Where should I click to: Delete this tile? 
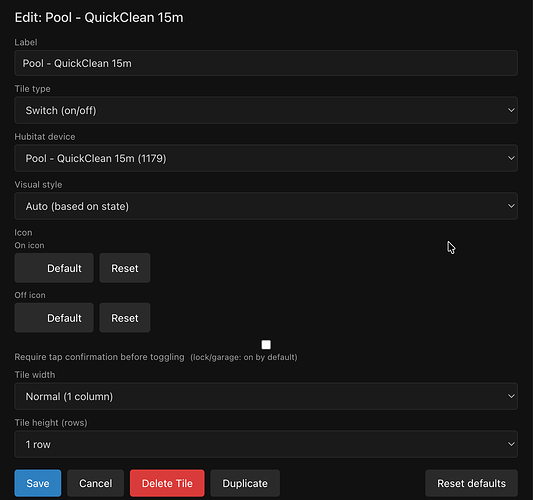pos(167,483)
